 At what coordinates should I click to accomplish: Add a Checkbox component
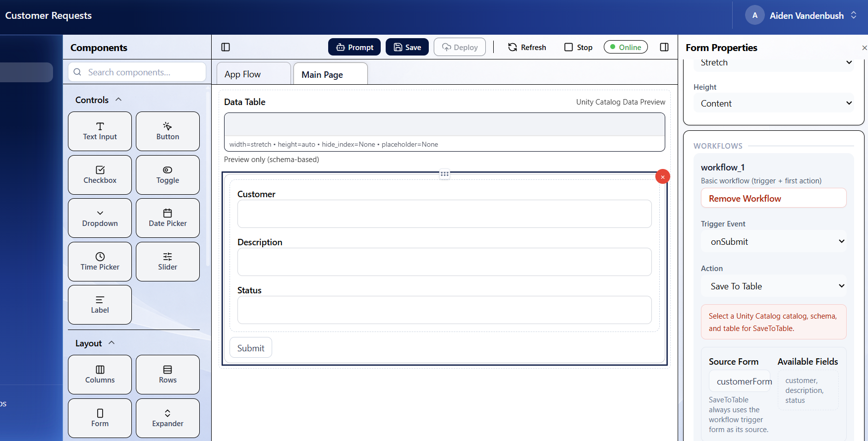point(100,175)
